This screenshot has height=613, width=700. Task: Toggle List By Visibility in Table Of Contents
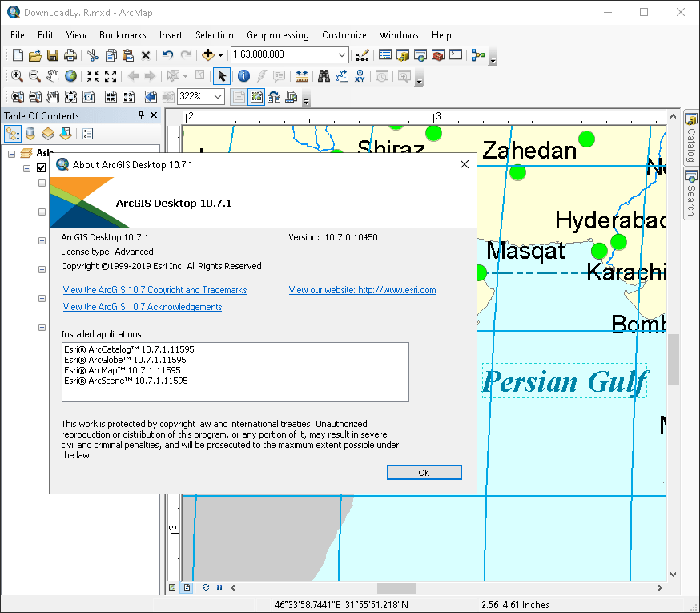48,134
